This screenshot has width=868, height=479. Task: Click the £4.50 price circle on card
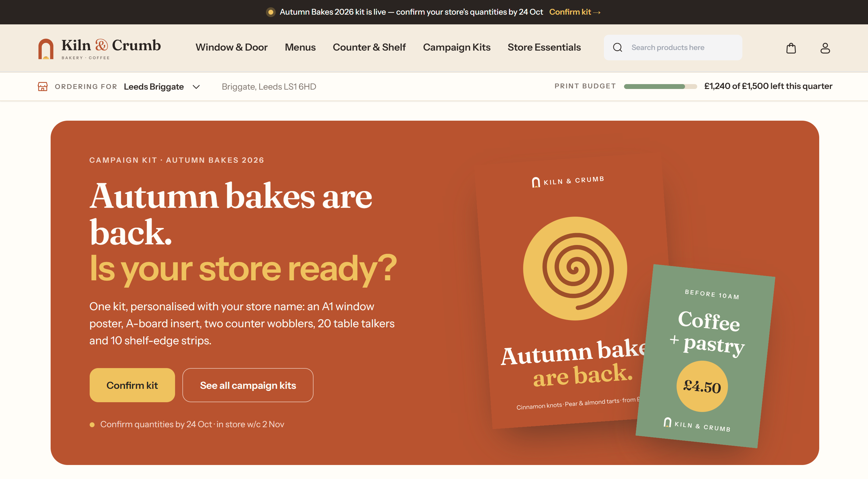click(702, 386)
